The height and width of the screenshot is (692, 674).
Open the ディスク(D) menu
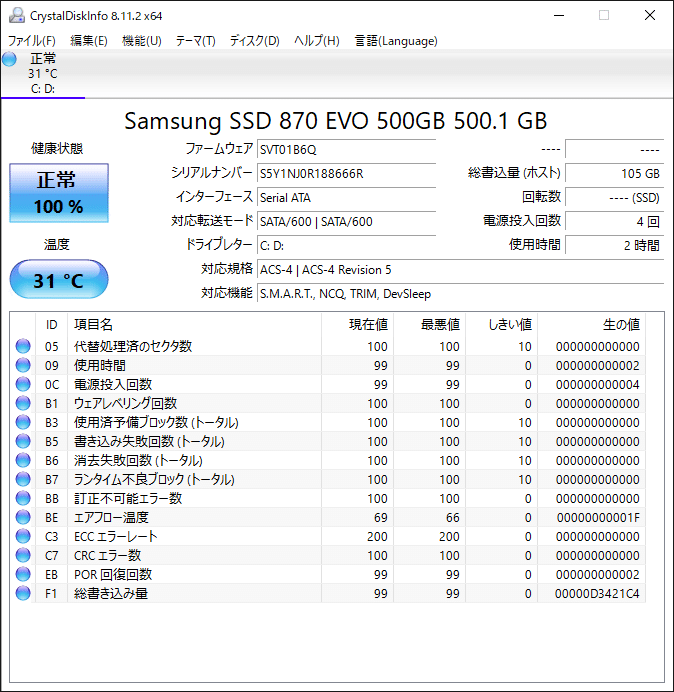pyautogui.click(x=255, y=41)
